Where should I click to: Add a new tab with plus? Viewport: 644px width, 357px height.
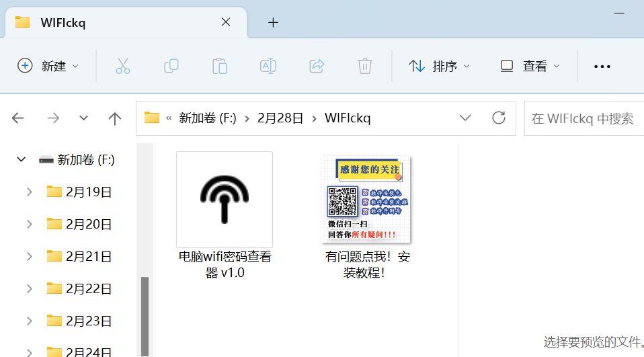[273, 23]
